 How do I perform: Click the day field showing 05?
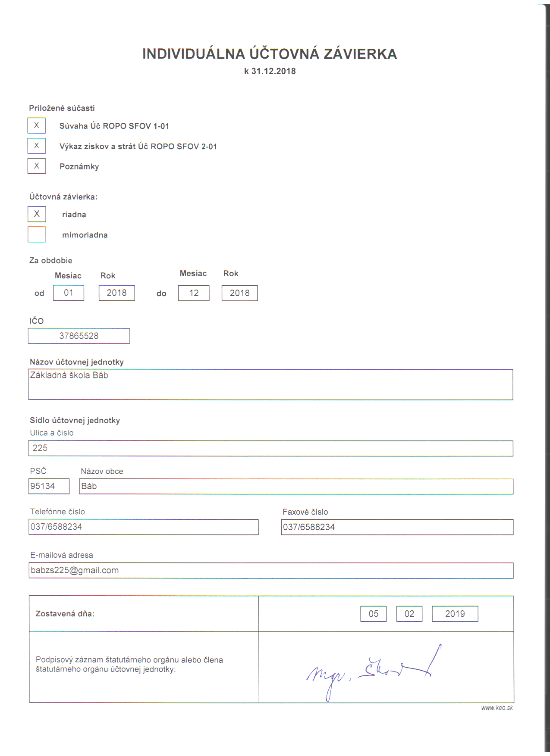(x=374, y=614)
